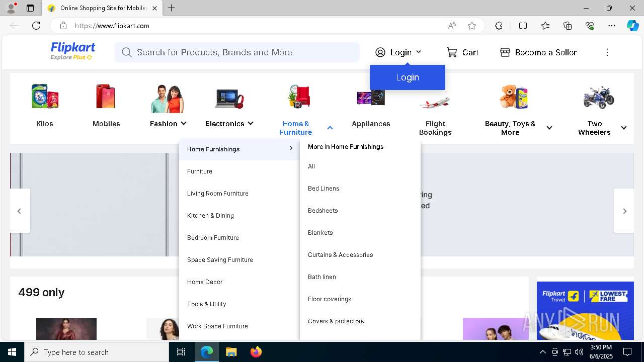The height and width of the screenshot is (362, 644).
Task: Select the Kilos category image
Action: click(x=45, y=97)
